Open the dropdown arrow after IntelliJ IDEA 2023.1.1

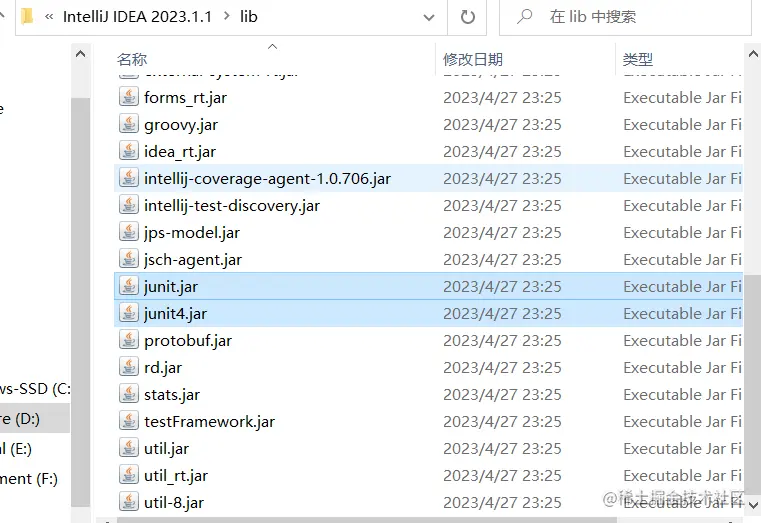pyautogui.click(x=227, y=16)
